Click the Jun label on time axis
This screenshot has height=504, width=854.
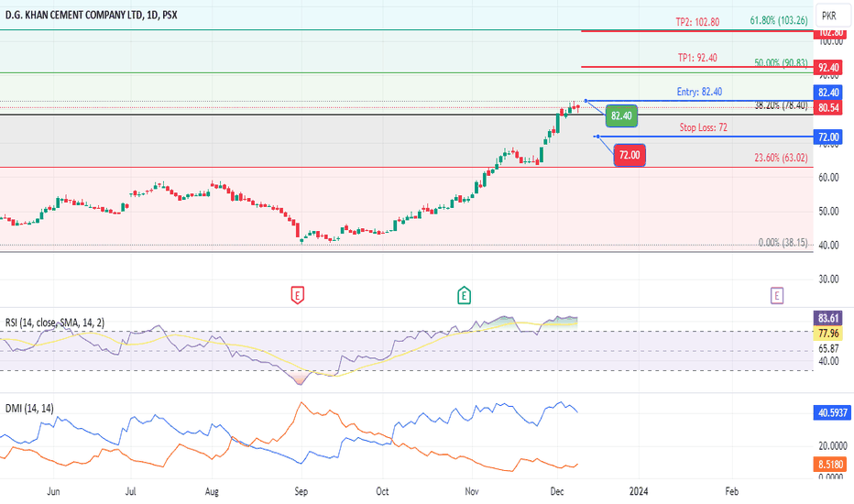pos(53,491)
